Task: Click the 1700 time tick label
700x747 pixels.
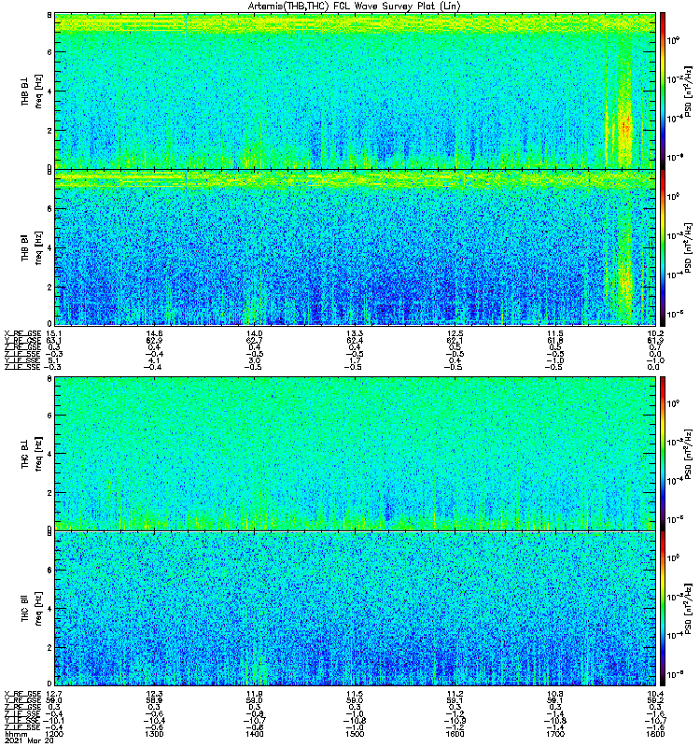Action: click(x=555, y=734)
